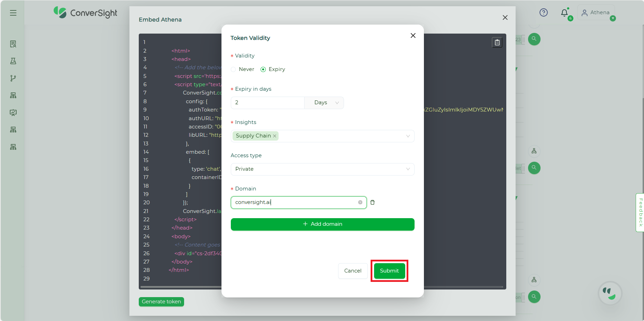The image size is (644, 321).
Task: Open the sidebar presentation chart icon
Action: 13,113
